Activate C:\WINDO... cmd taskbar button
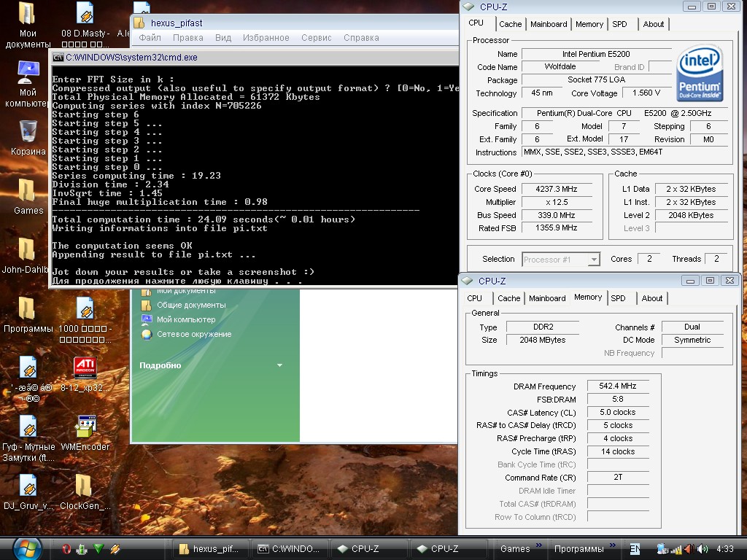The width and height of the screenshot is (747, 560). [x=289, y=548]
